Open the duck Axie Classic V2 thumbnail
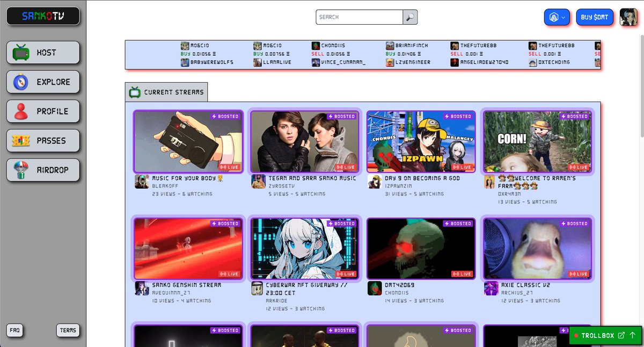The height and width of the screenshot is (347, 644). click(x=537, y=249)
